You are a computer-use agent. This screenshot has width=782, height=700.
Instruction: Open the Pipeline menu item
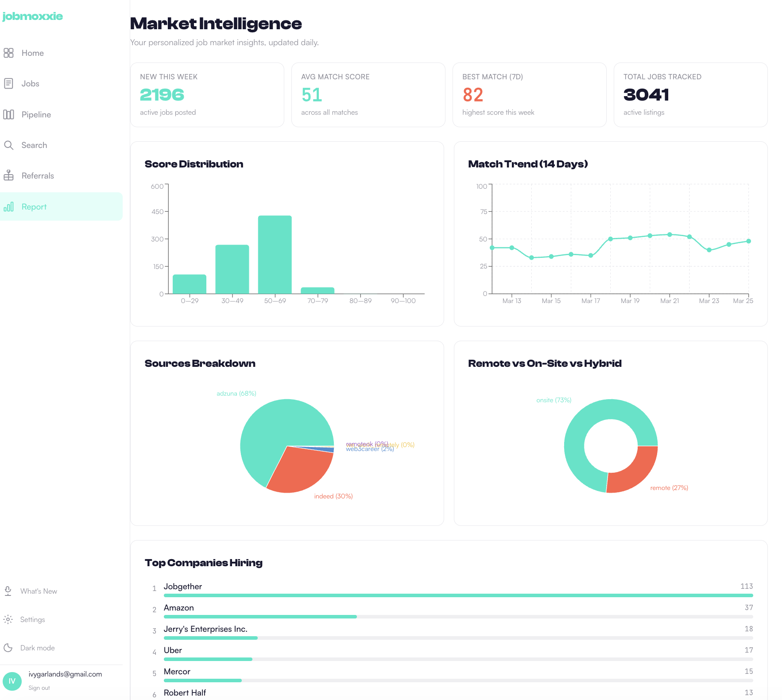[36, 115]
